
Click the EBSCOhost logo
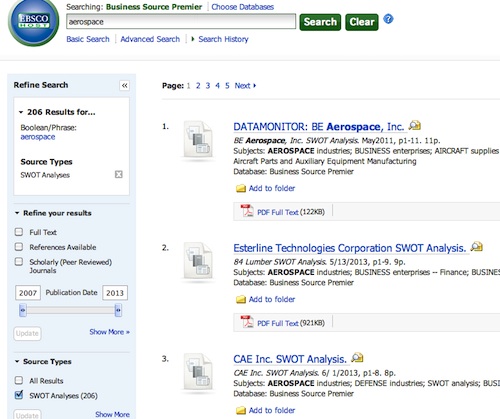pos(33,22)
